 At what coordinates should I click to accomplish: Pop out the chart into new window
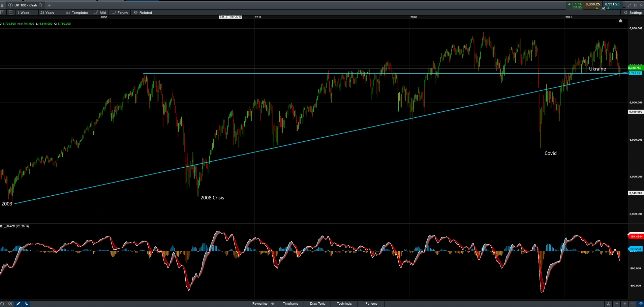tap(635, 5)
